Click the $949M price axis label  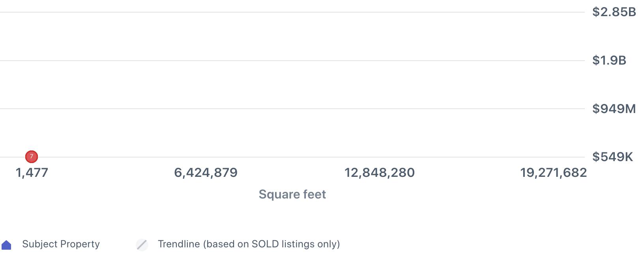click(614, 109)
